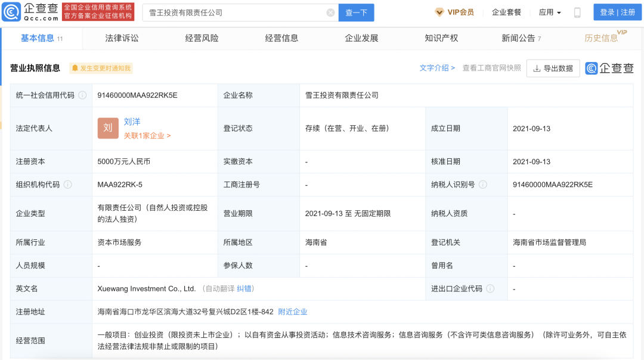The image size is (644, 360).
Task: Click the VIP diamond icon
Action: [439, 13]
